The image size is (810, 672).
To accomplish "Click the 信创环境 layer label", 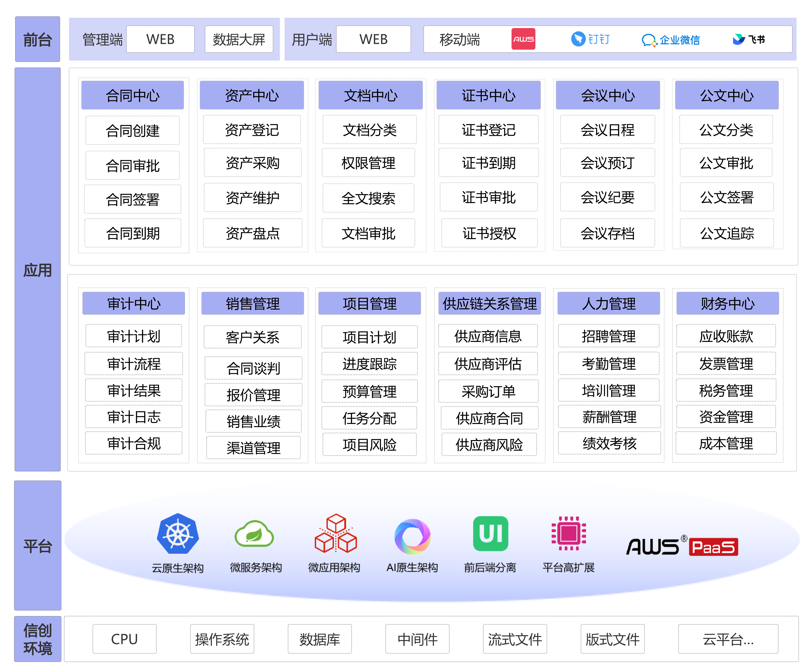I will tap(37, 639).
